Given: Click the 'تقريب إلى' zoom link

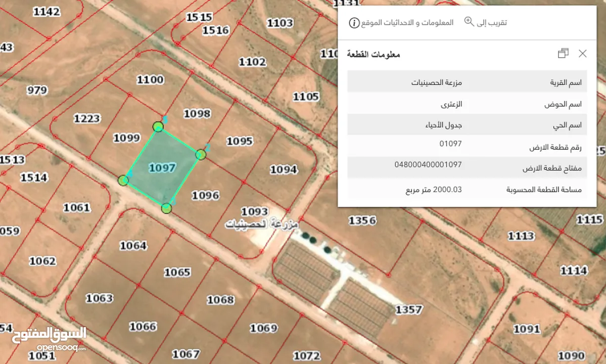Looking at the screenshot, I should [492, 23].
